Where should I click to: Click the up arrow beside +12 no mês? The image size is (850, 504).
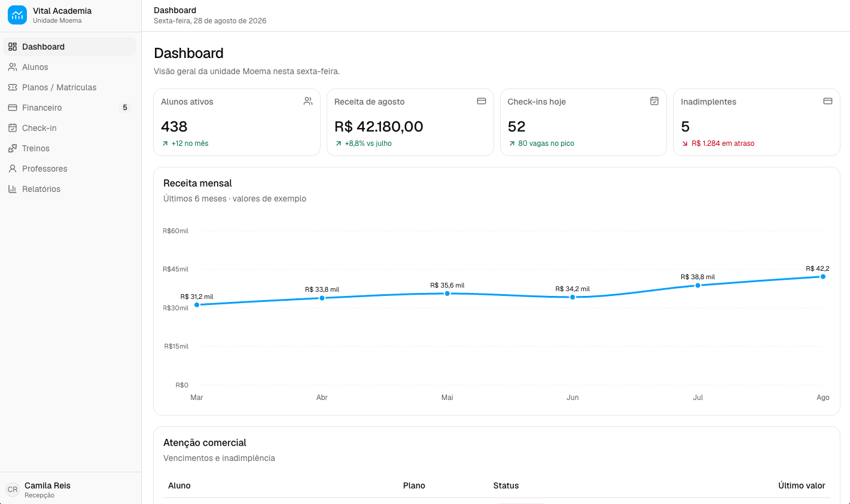point(165,143)
